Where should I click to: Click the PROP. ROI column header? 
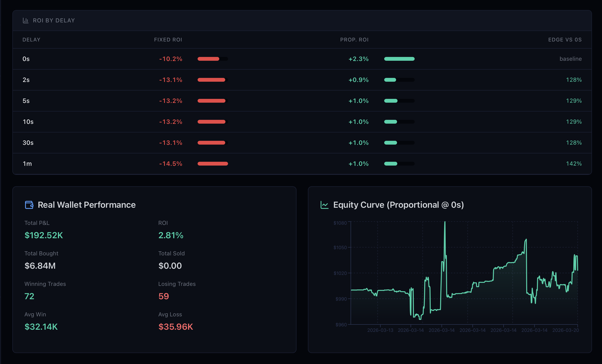click(x=354, y=40)
